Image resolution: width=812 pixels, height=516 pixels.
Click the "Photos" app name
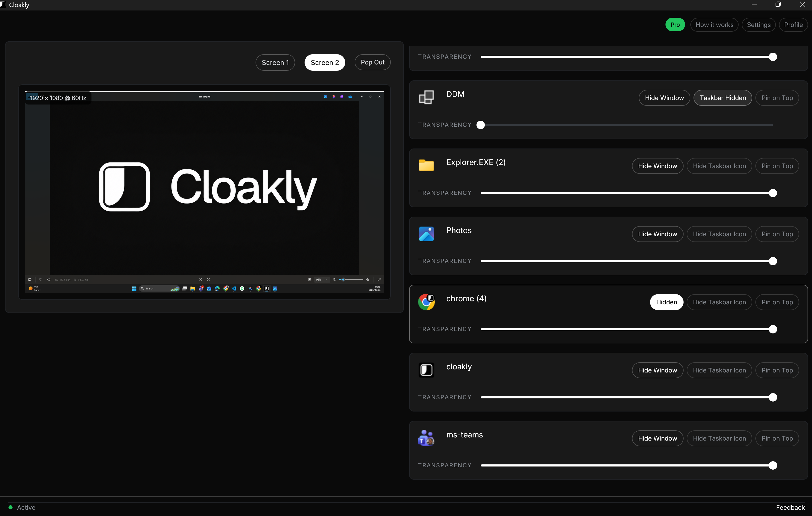pyautogui.click(x=459, y=230)
